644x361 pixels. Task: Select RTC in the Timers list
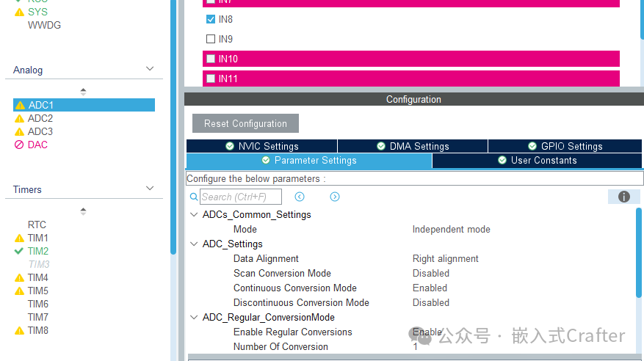click(x=37, y=225)
